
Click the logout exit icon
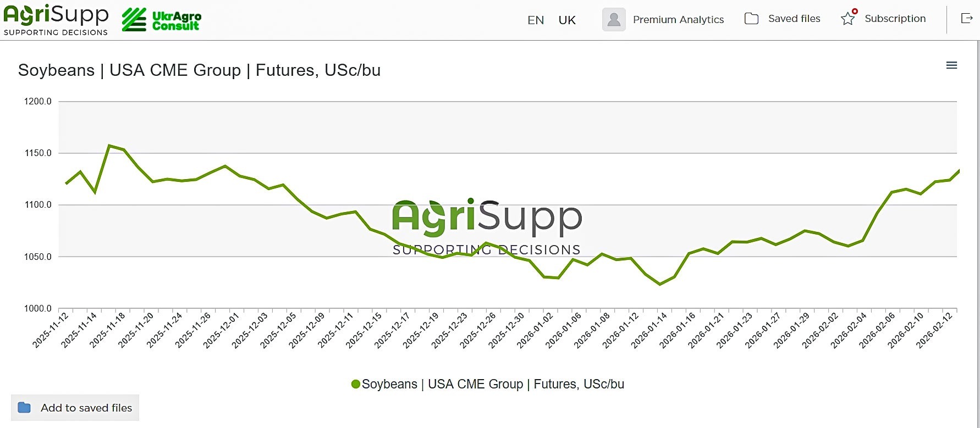[x=966, y=19]
